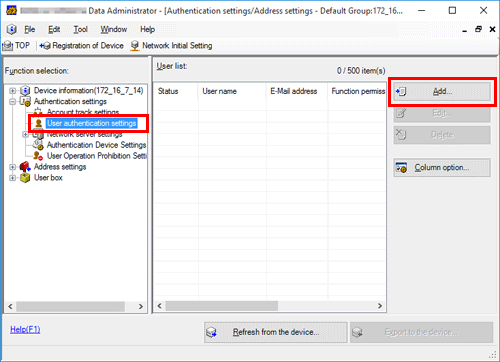Viewport: 500px width, 362px height.
Task: Open Column option... dialog
Action: pos(442,167)
